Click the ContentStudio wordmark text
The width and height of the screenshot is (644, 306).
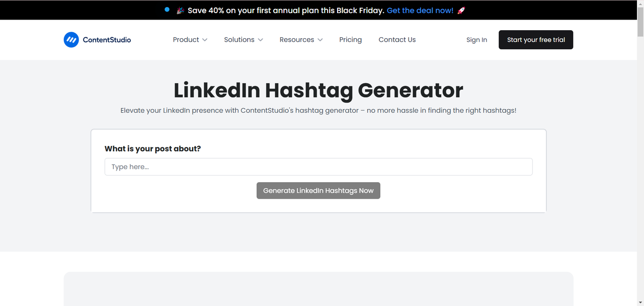tap(107, 40)
